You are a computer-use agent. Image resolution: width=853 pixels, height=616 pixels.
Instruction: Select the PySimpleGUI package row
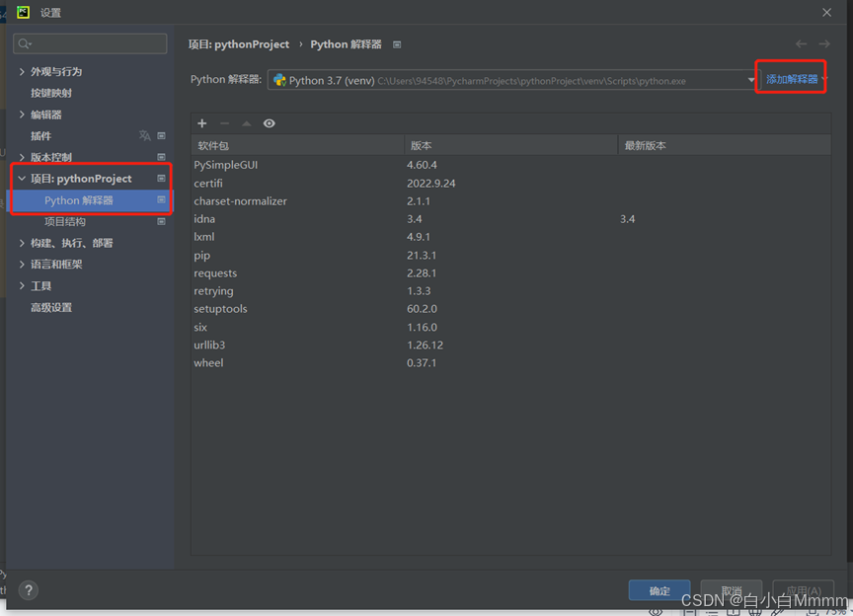(x=510, y=165)
